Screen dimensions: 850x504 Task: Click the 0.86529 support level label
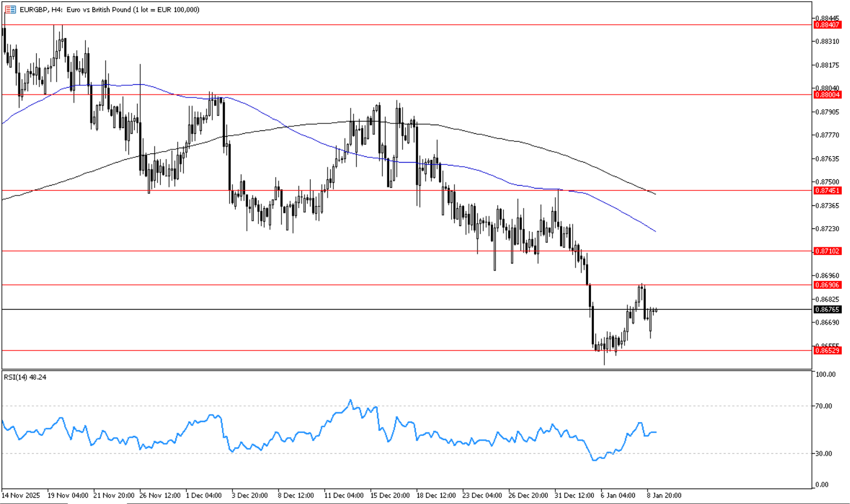coord(827,351)
